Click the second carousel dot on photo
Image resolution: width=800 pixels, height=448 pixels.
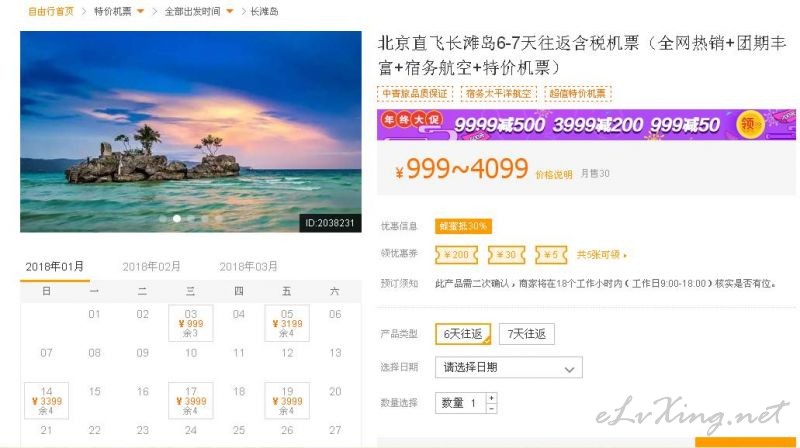[177, 218]
